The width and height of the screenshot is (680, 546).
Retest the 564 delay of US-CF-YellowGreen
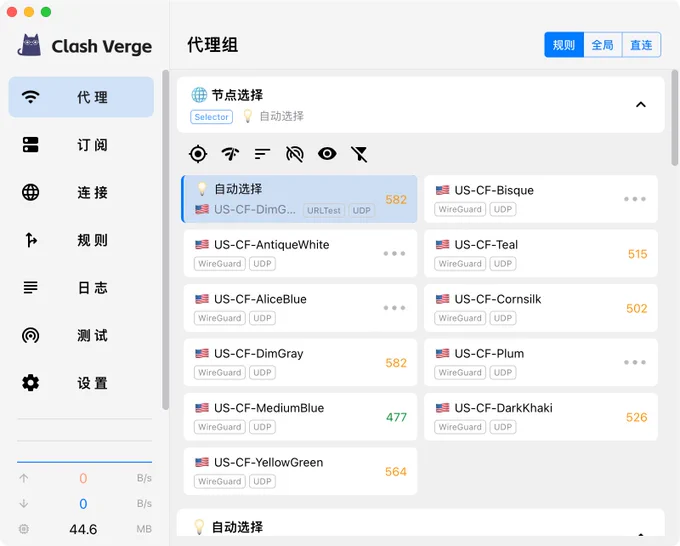(396, 471)
